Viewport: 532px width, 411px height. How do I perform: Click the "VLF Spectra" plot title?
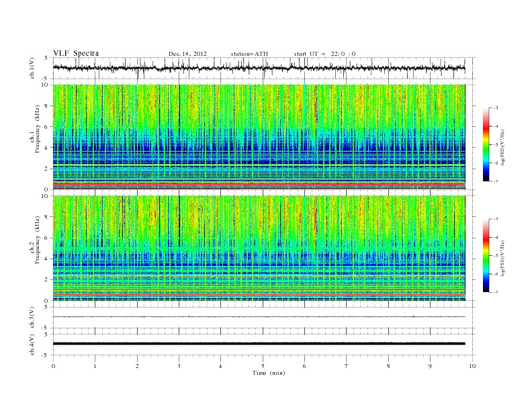coord(76,53)
